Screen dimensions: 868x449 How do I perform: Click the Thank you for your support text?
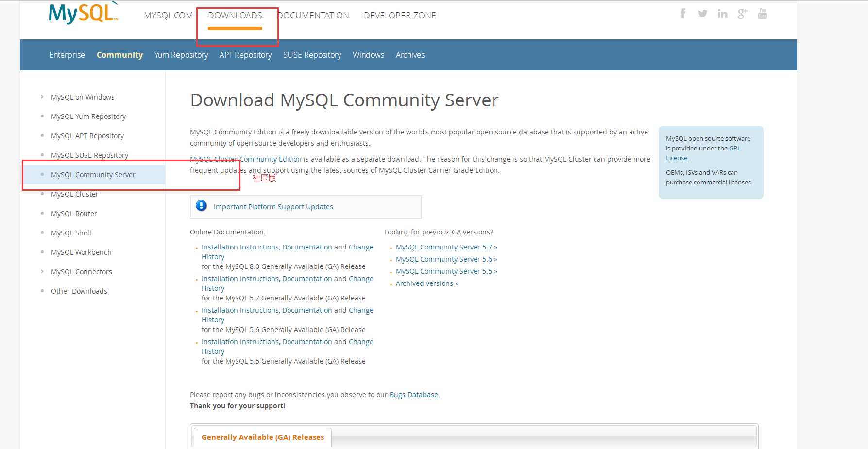238,406
